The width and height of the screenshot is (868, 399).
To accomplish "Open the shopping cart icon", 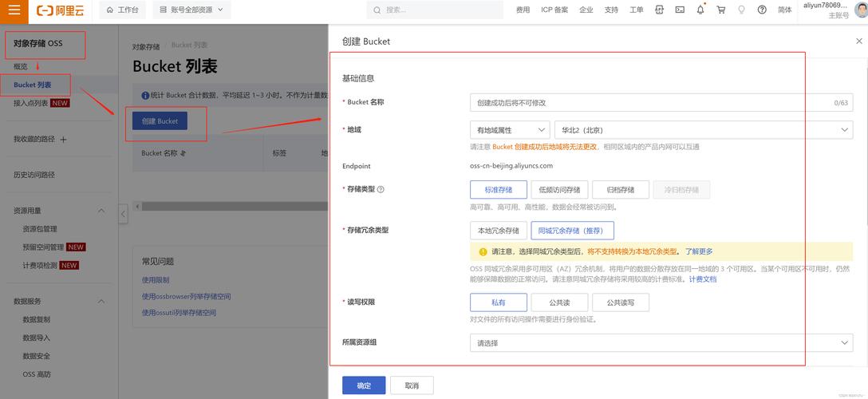I will pyautogui.click(x=721, y=10).
